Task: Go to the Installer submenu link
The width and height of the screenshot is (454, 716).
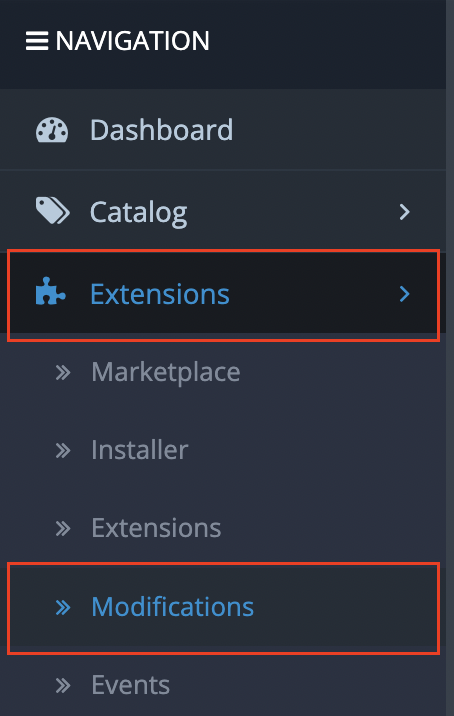Action: pyautogui.click(x=140, y=450)
